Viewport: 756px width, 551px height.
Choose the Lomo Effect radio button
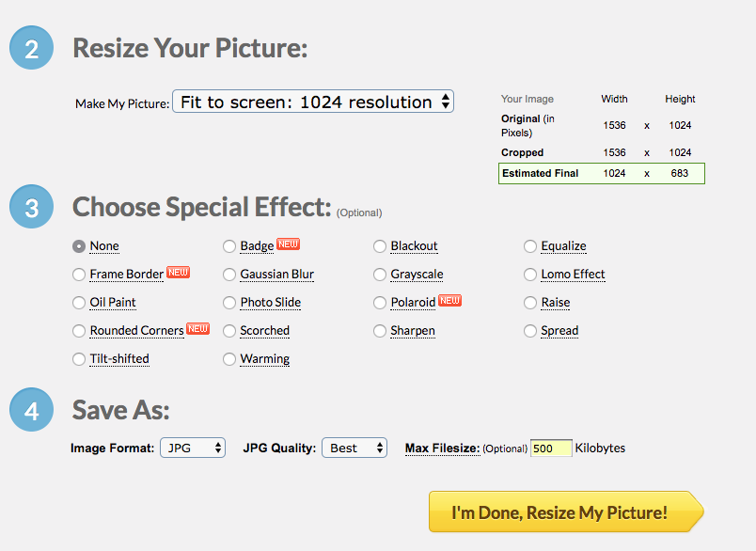point(530,275)
